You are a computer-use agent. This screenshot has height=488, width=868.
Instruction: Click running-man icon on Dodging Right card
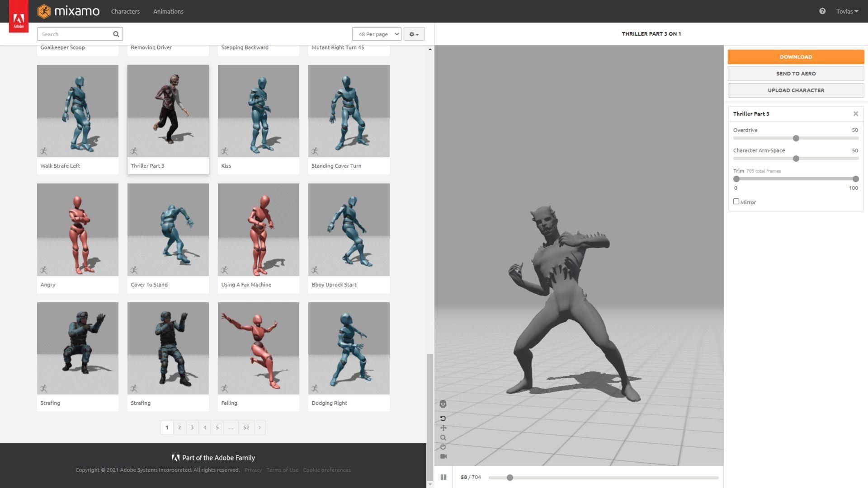pos(315,389)
